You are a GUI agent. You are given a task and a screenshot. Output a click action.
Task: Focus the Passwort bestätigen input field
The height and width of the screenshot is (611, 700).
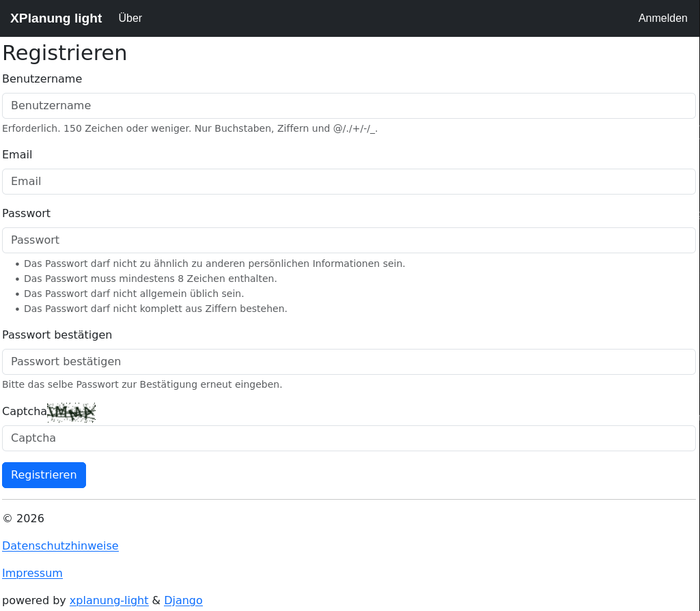tap(349, 362)
